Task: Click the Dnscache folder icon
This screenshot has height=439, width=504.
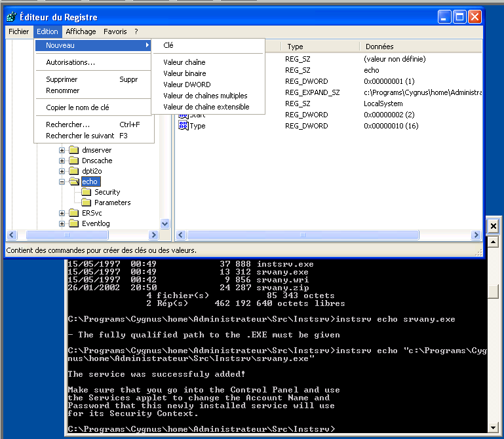Action: tap(74, 161)
